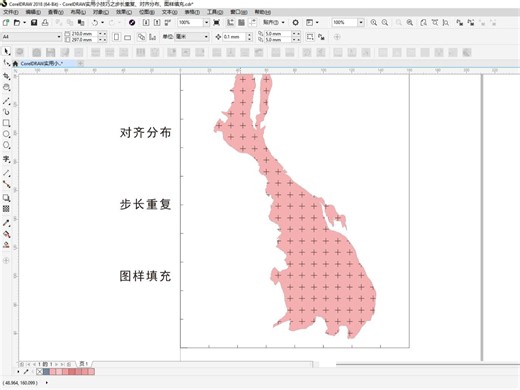Select the Artistic Media tool
This screenshot has width=520, height=390.
pyautogui.click(x=6, y=112)
